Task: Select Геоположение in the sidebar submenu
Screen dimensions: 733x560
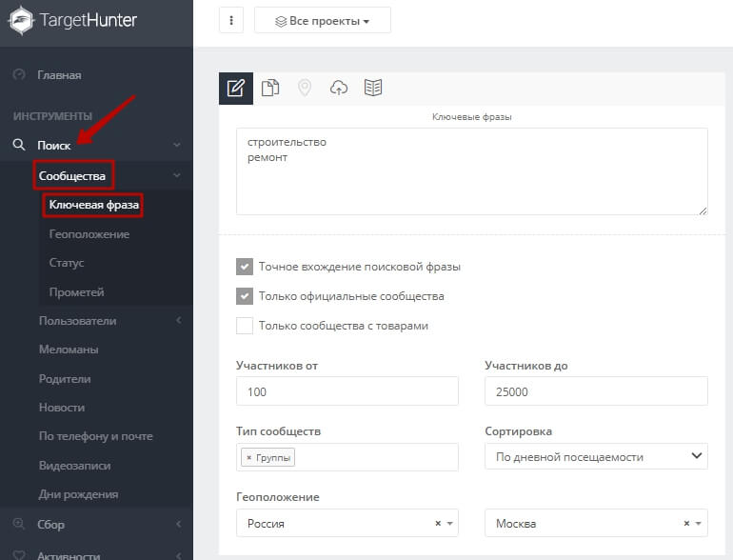Action: coord(89,234)
